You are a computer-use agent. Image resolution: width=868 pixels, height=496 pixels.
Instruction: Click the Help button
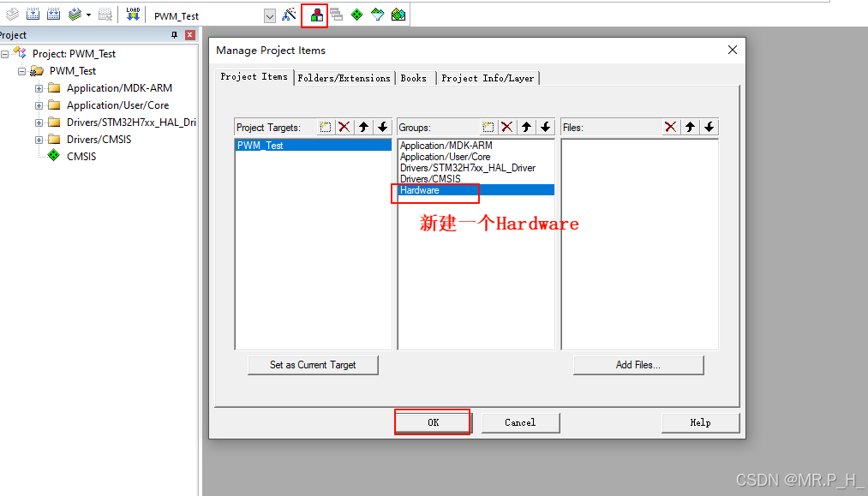click(x=700, y=423)
